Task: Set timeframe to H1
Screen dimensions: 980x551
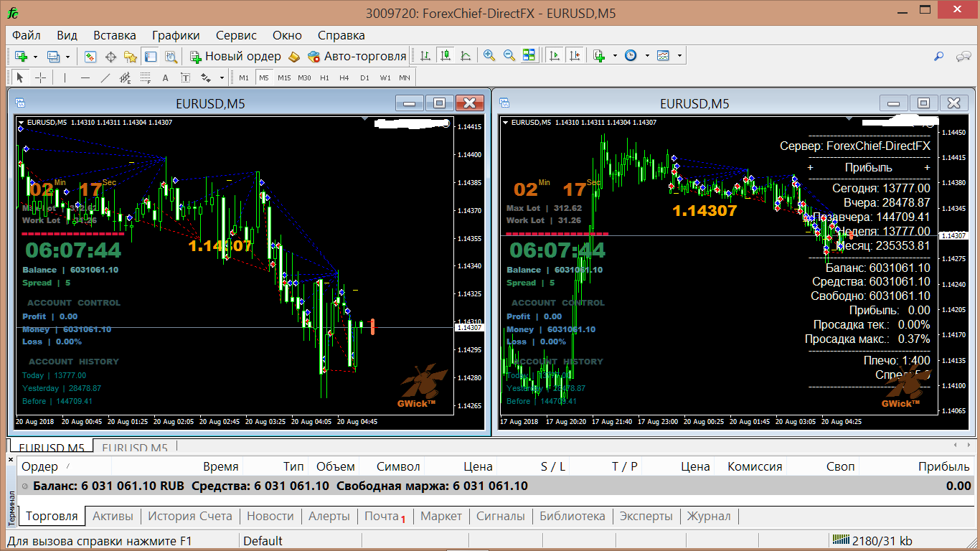Action: [324, 77]
